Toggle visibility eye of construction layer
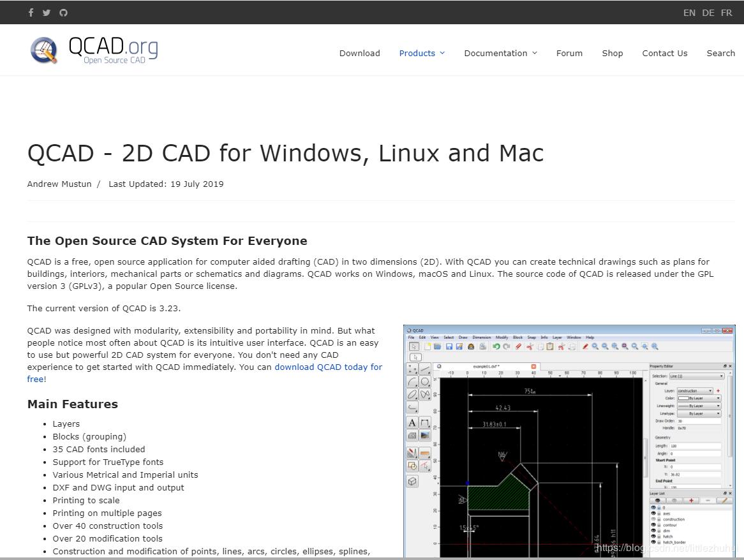This screenshot has height=560, width=744. (653, 519)
